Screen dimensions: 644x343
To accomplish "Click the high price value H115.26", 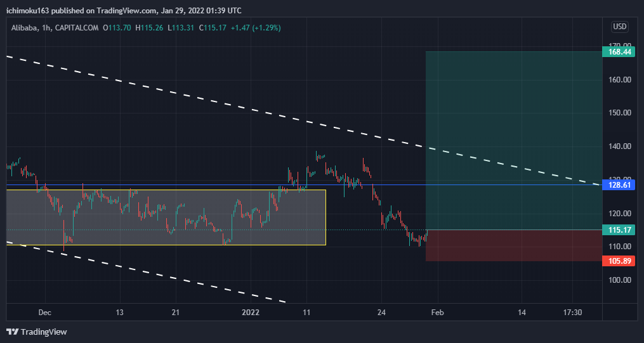I will click(149, 28).
